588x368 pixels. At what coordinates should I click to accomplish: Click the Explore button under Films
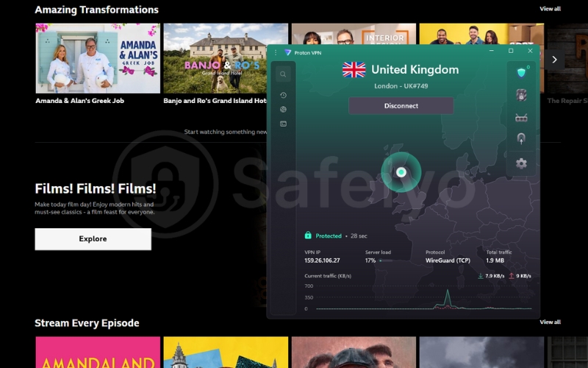[93, 238]
